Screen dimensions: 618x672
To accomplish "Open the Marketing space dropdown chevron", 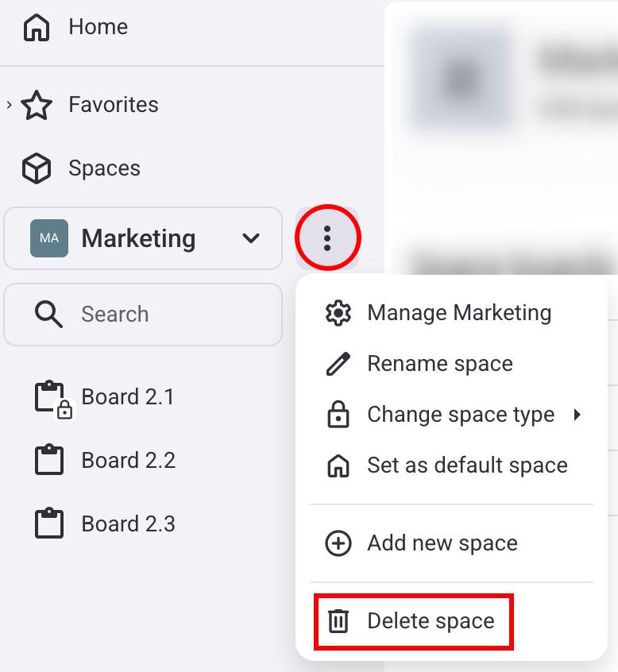I will click(251, 238).
